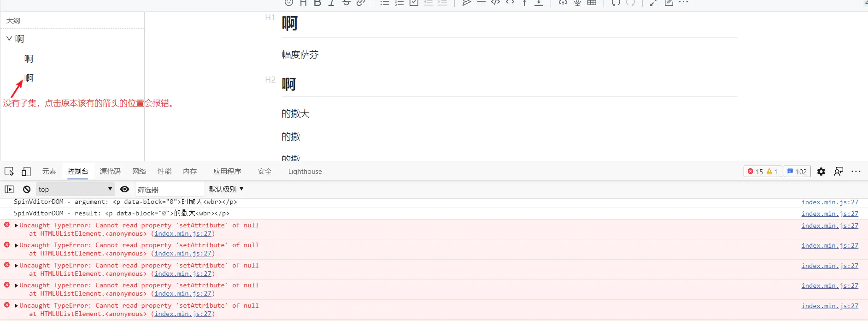Click the paragraph 的撒大 in editor
Screen dimensions: 868x321
tap(295, 114)
